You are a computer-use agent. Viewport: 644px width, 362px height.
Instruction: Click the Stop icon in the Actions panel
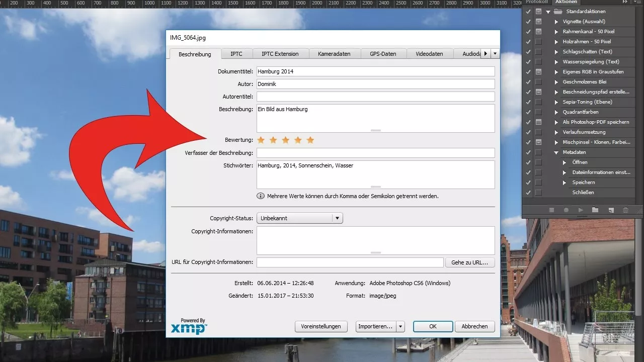pyautogui.click(x=552, y=210)
